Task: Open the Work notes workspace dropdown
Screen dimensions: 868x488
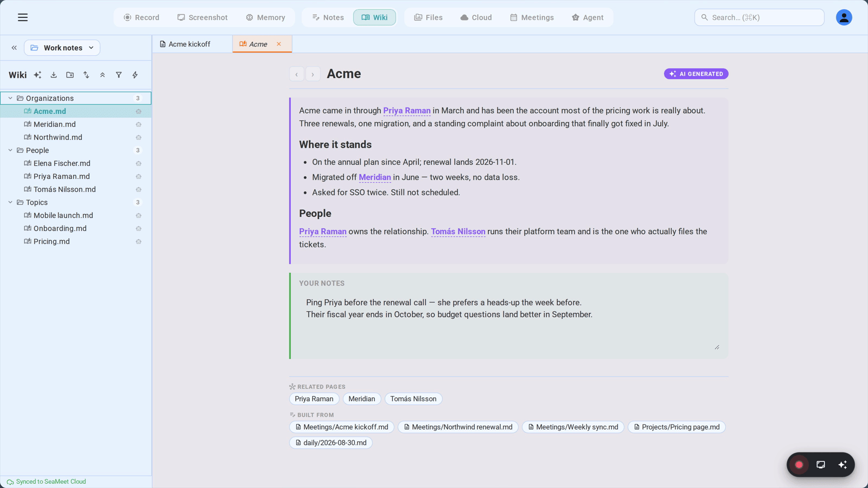Action: (62, 48)
